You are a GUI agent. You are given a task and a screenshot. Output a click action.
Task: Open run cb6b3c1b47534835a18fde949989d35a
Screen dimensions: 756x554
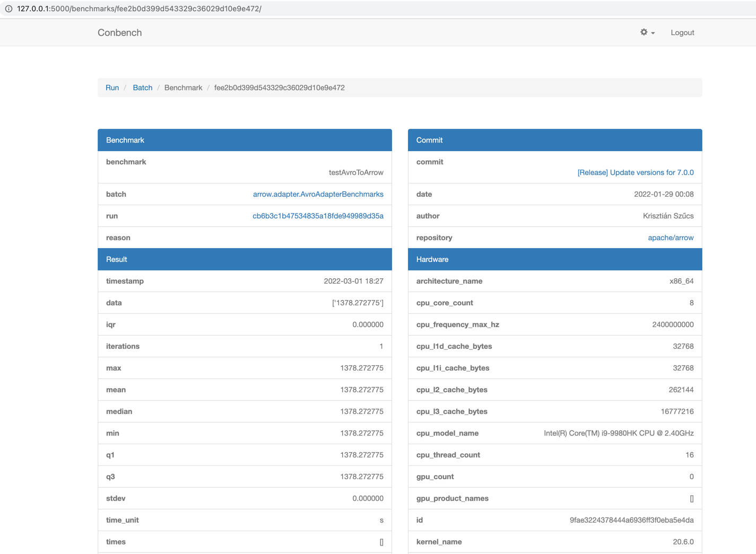pyautogui.click(x=318, y=216)
